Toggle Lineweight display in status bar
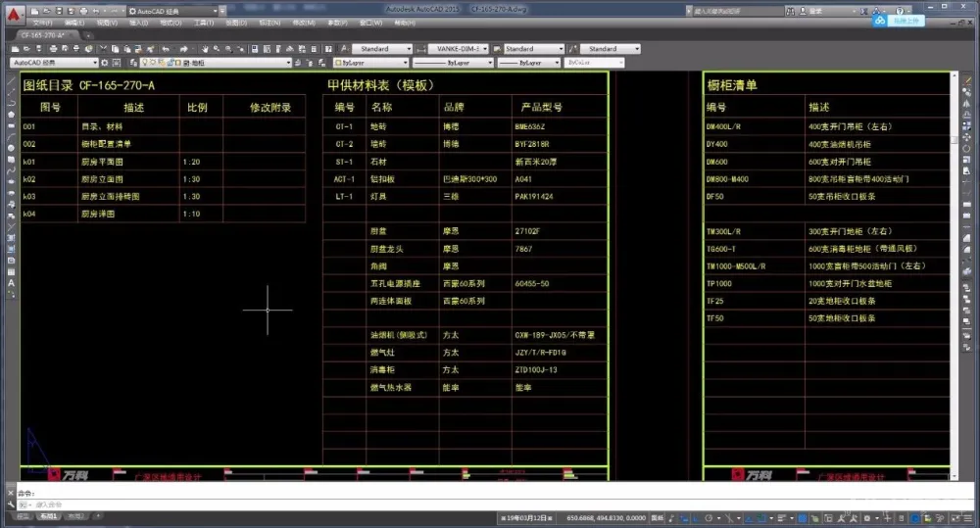 pyautogui.click(x=781, y=518)
